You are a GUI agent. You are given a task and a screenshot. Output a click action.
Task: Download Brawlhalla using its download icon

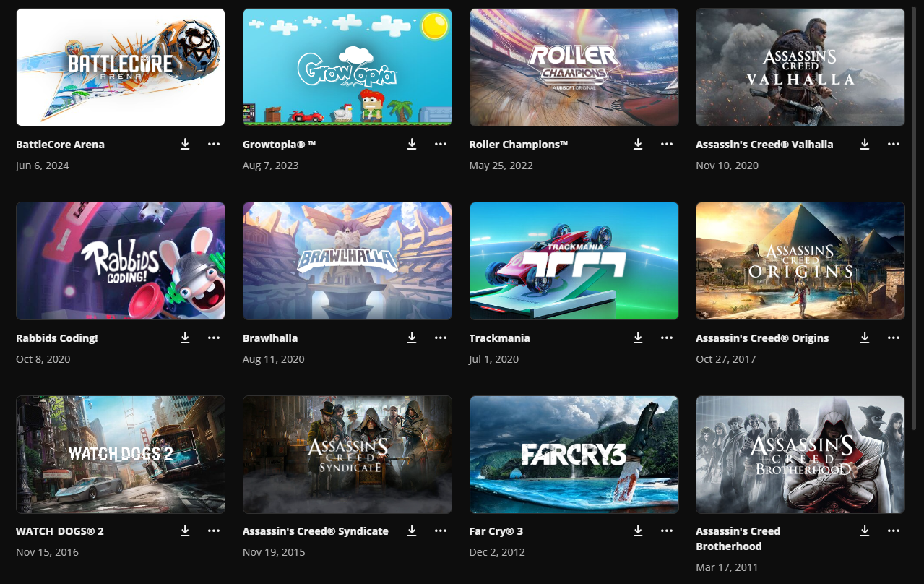[412, 338]
